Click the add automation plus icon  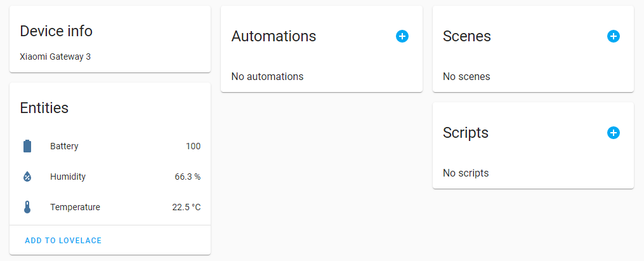402,36
